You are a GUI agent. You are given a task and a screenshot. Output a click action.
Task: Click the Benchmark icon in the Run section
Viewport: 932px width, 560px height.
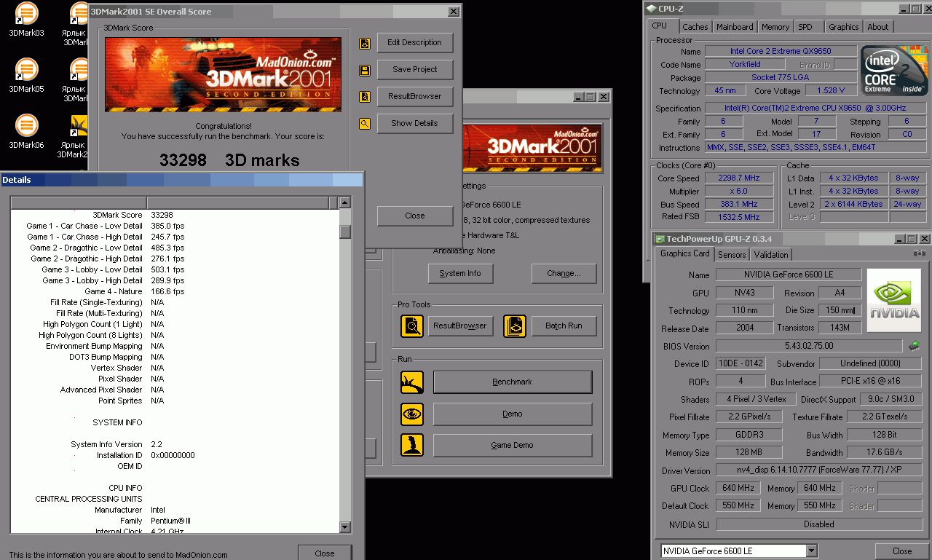click(x=412, y=382)
